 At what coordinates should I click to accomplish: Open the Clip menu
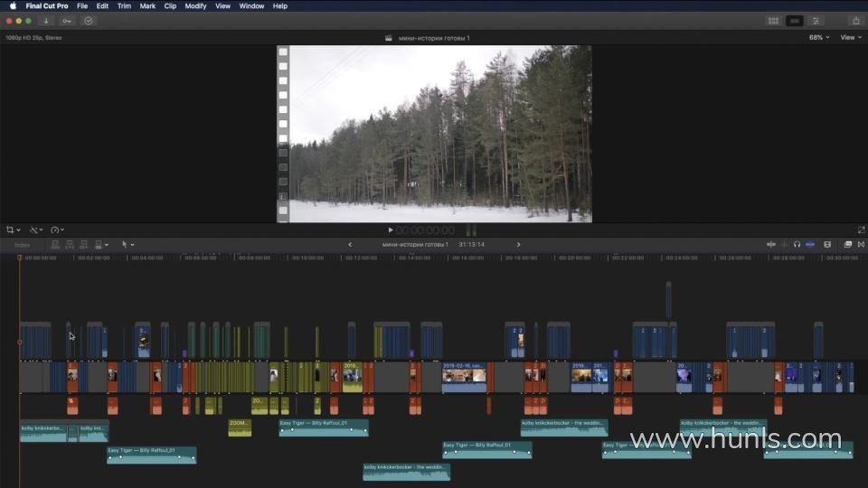[x=170, y=6]
